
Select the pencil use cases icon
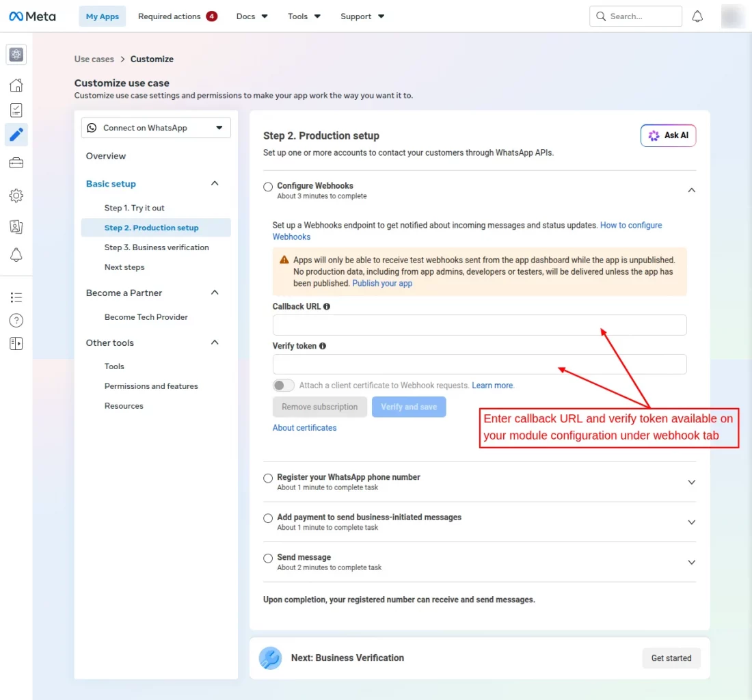pyautogui.click(x=16, y=135)
